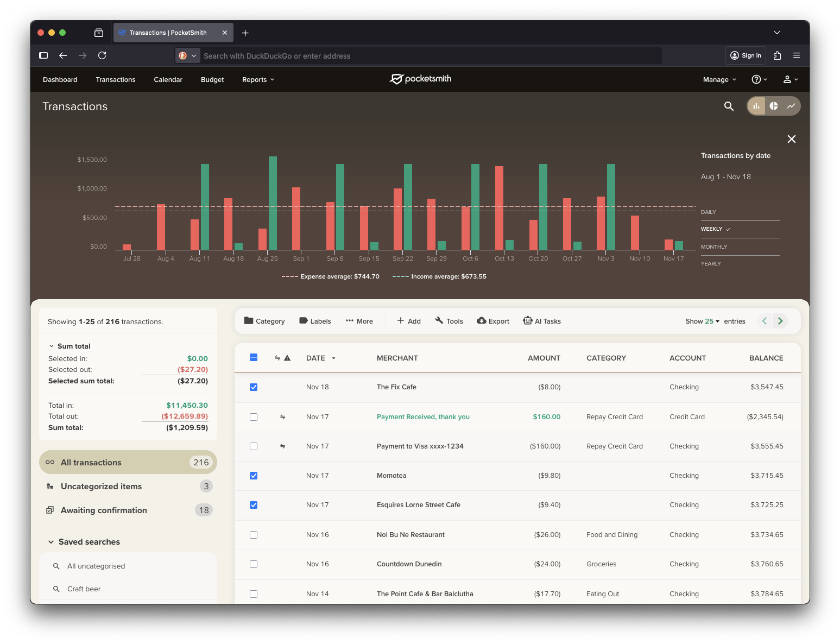The width and height of the screenshot is (840, 644).
Task: Click the browser Sign in button
Action: click(746, 55)
